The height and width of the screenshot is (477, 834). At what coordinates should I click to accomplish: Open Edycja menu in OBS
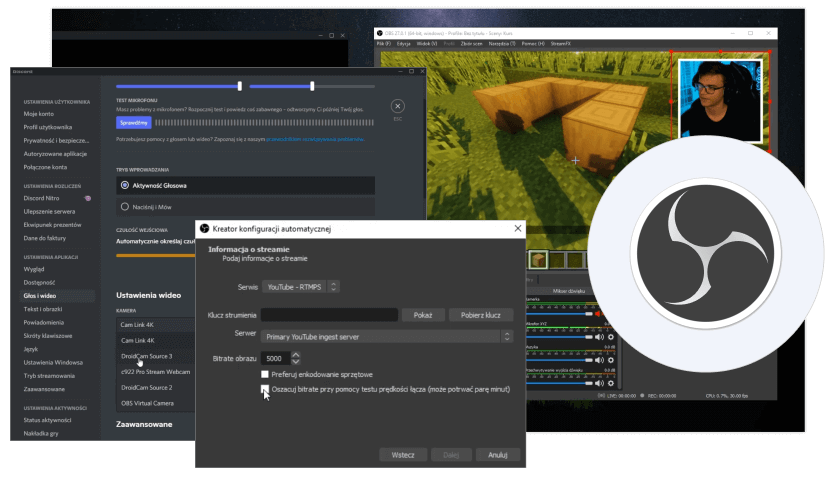tap(404, 44)
